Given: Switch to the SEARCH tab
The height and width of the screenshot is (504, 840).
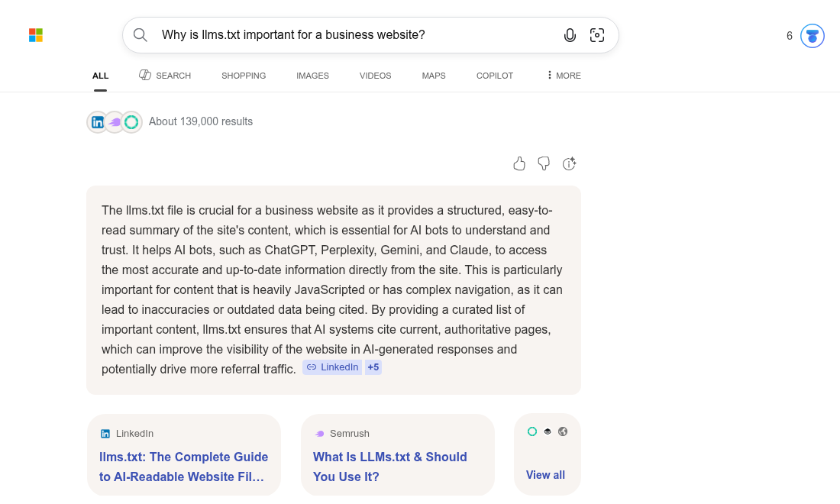Looking at the screenshot, I should [x=165, y=76].
